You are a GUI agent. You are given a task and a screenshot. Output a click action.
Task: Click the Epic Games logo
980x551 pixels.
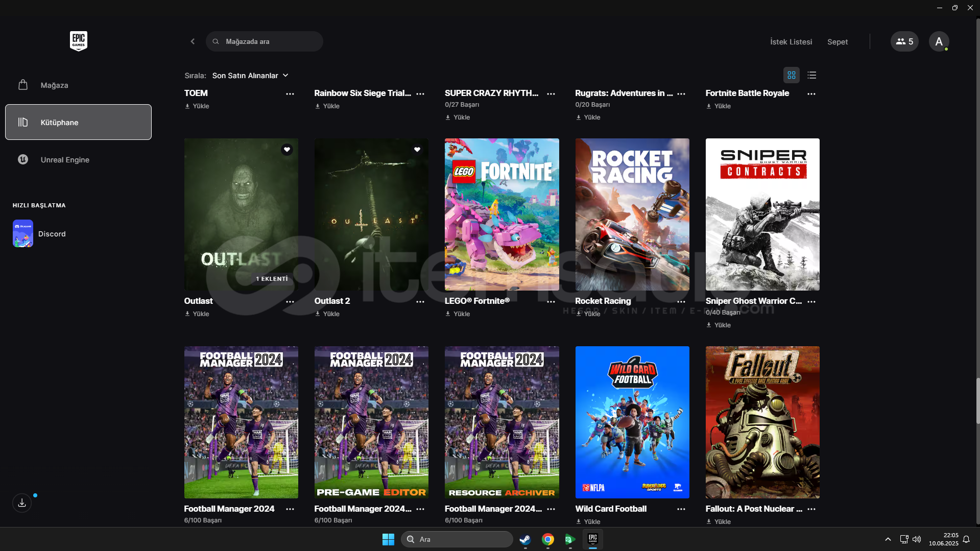pyautogui.click(x=79, y=41)
